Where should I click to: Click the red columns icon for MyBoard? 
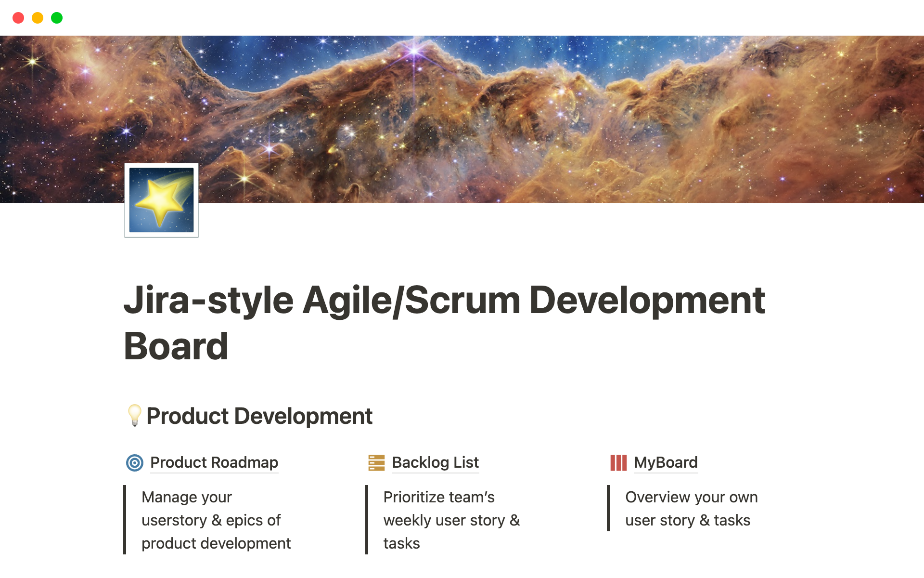(x=618, y=463)
